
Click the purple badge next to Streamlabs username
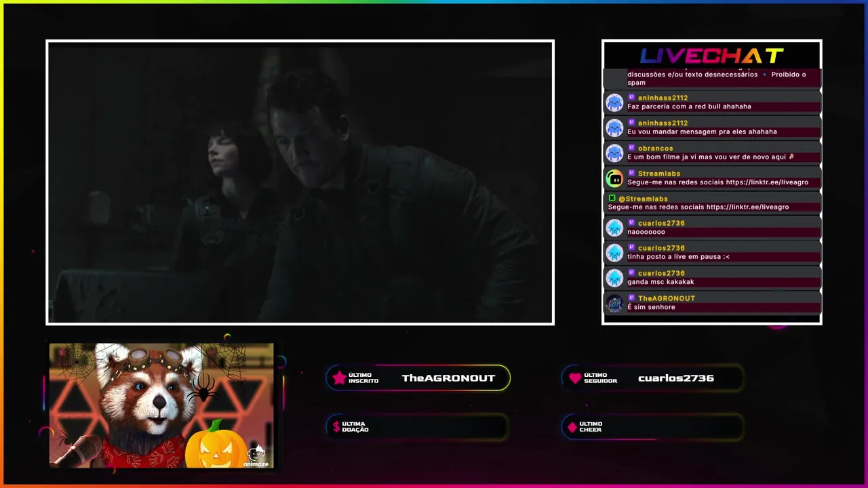pyautogui.click(x=631, y=173)
